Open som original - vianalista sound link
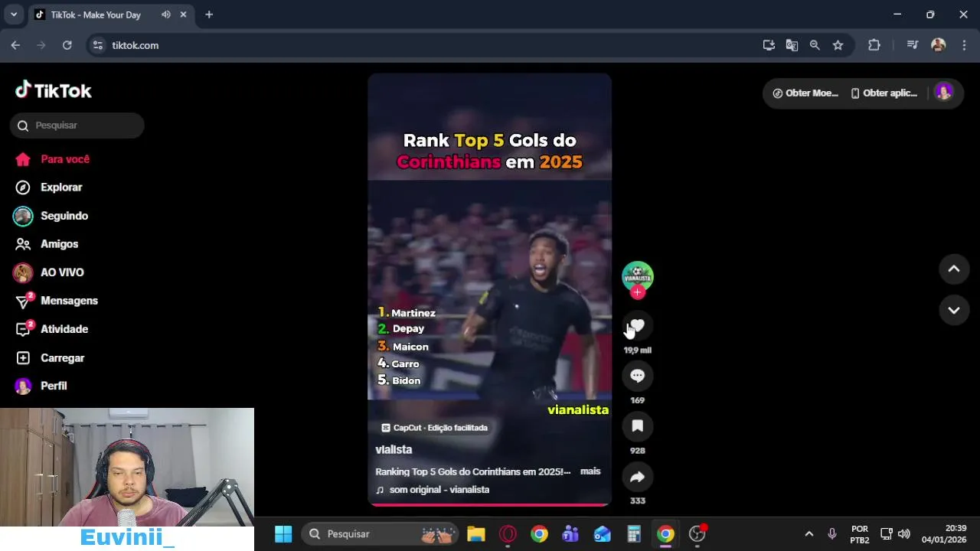This screenshot has width=980, height=551. [433, 490]
